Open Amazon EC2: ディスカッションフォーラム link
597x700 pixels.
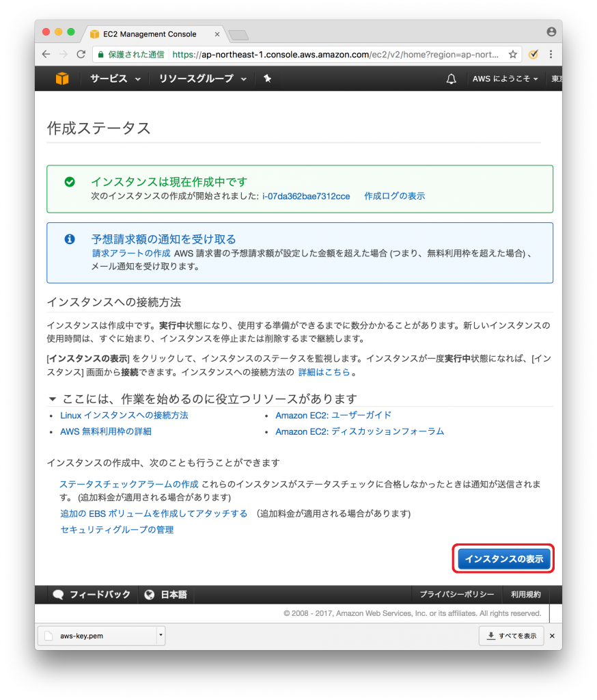(359, 432)
